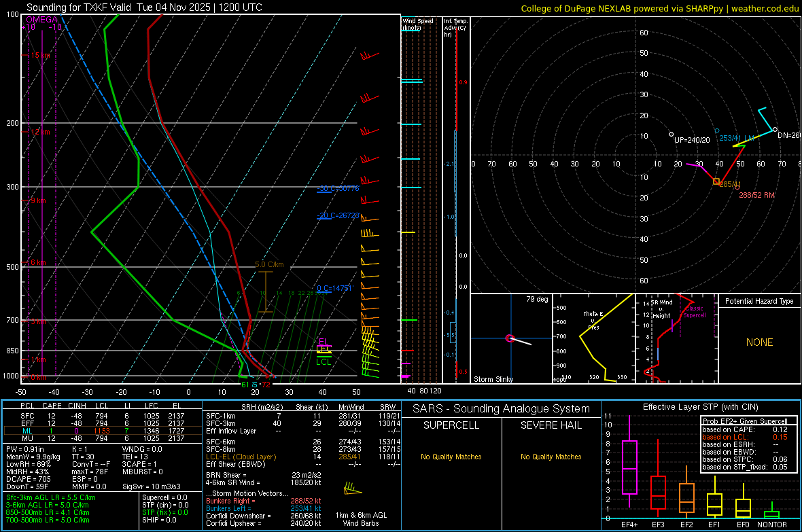The width and height of the screenshot is (802, 532).
Task: Select the SFC parcel row
Action: (x=103, y=416)
